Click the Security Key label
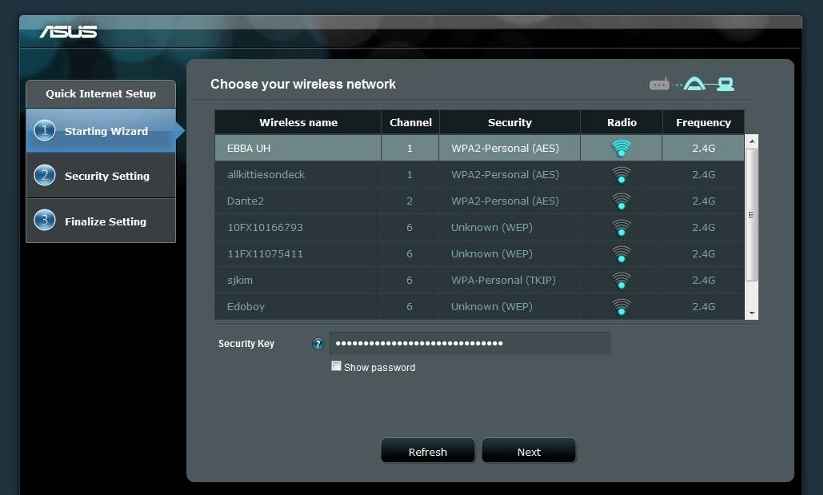Screen dimensions: 823x495 click(246, 344)
